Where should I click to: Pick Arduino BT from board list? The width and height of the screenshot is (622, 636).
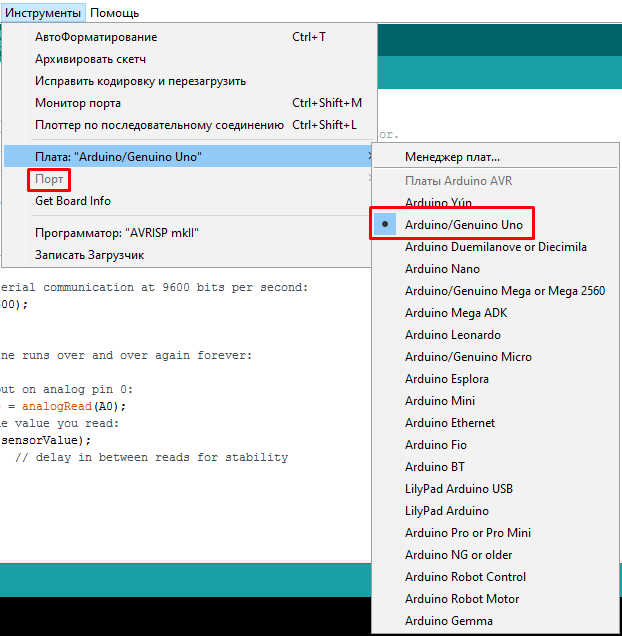tap(496, 466)
